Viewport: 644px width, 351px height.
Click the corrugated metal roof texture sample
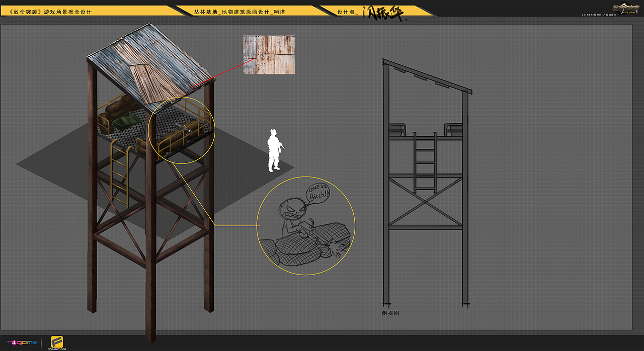coord(269,55)
